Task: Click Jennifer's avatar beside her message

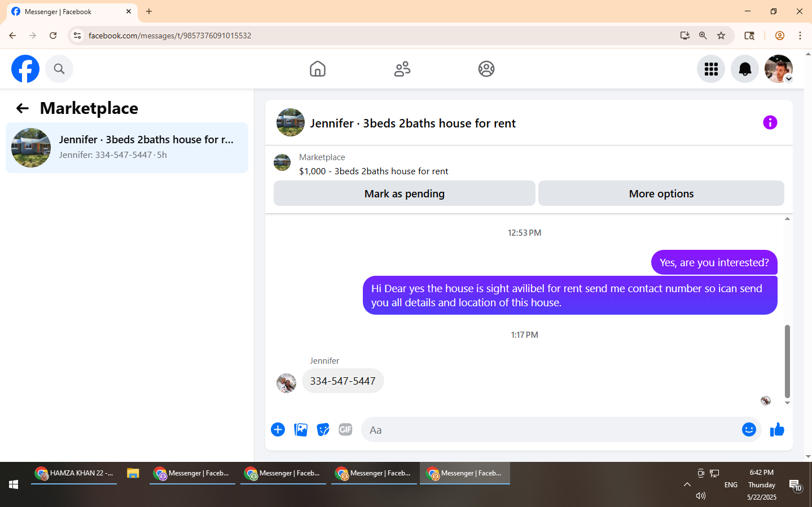Action: 287,383
